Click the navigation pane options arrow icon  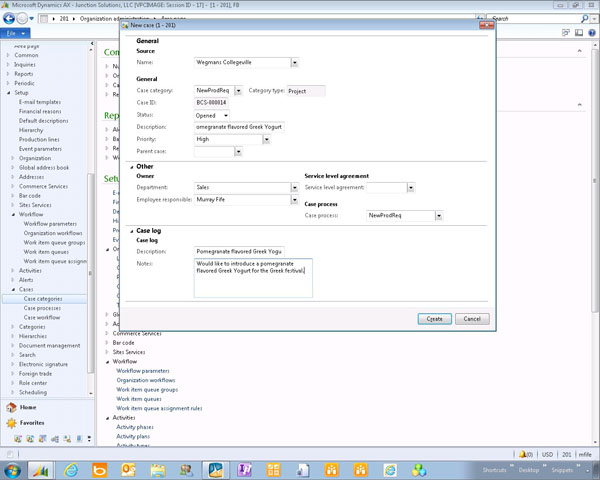click(x=89, y=439)
